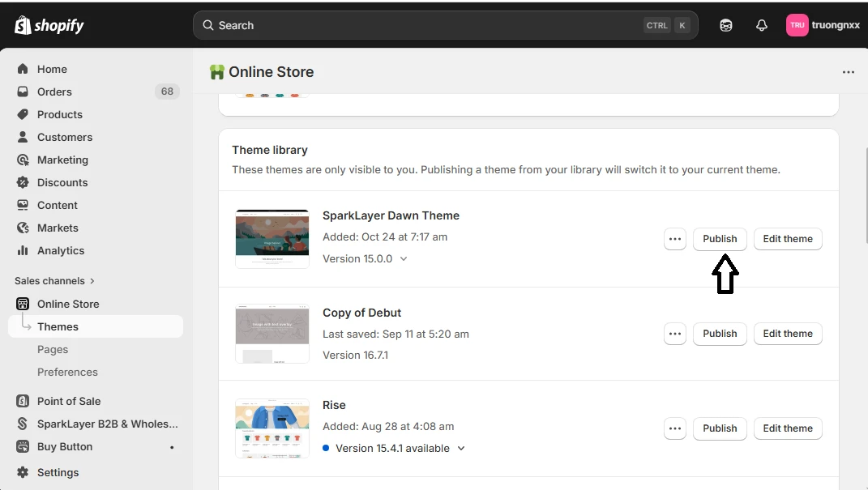Open the Analytics section

click(58, 250)
